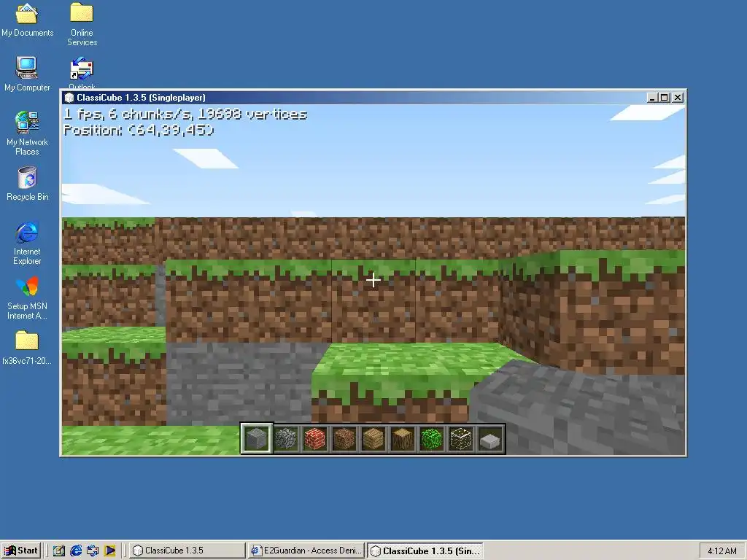Viewport: 747px width, 560px height.
Task: Minimize the ClassiCube Singleplayer window
Action: [653, 98]
